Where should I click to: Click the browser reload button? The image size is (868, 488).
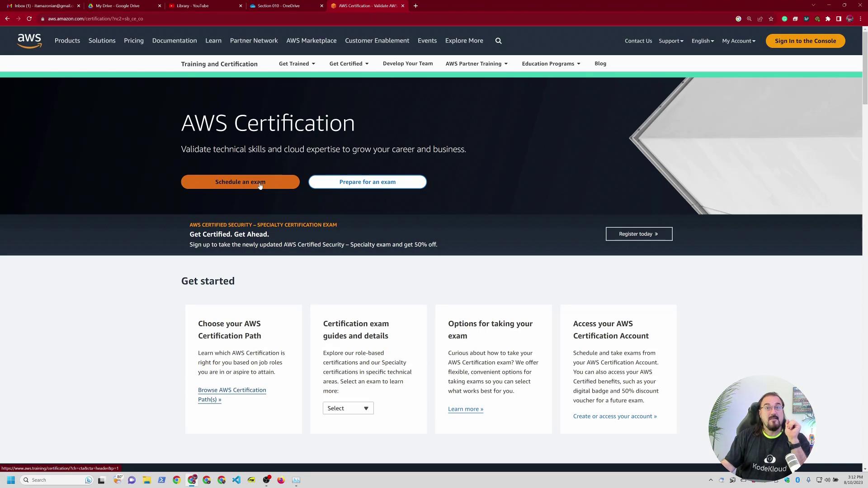(29, 19)
